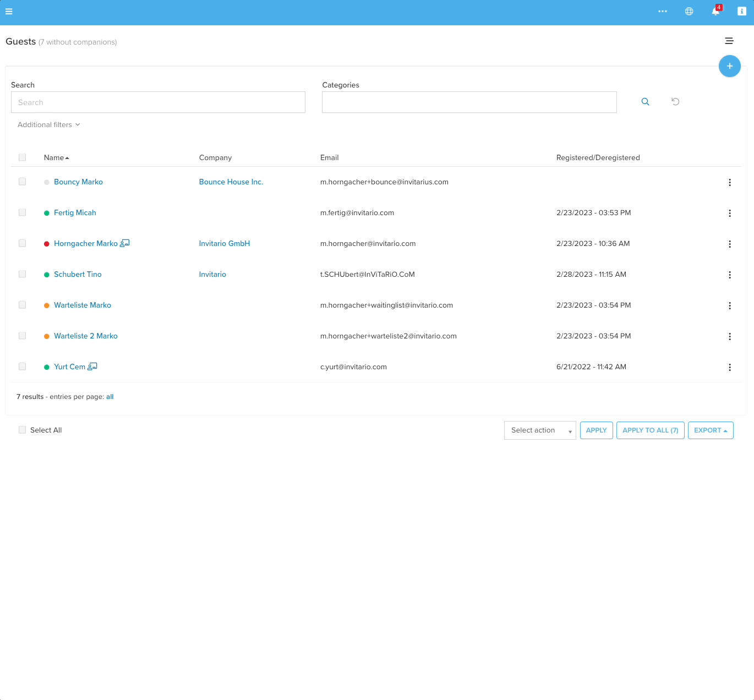The width and height of the screenshot is (754, 700).
Task: Open the Export dropdown button
Action: tap(710, 430)
